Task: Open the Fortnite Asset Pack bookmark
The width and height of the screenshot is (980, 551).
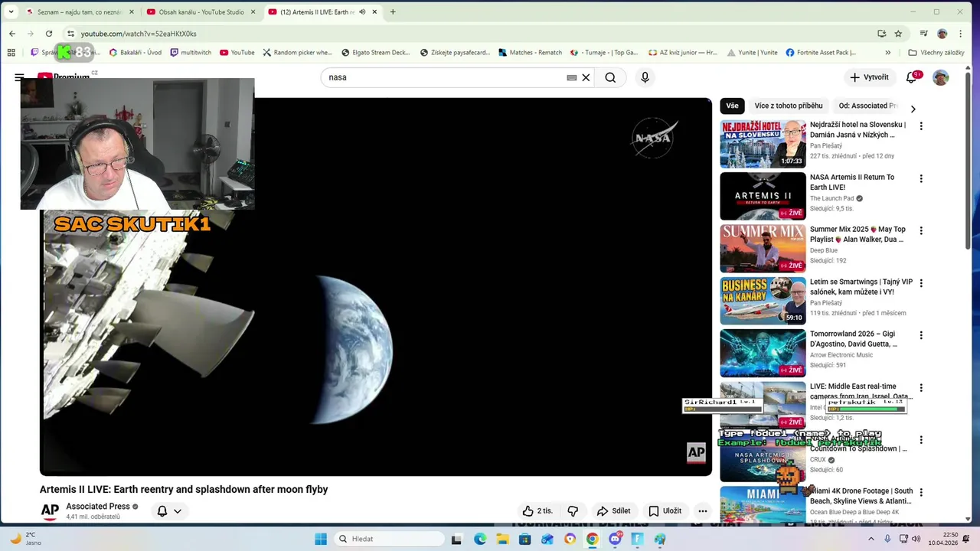Action: tap(821, 53)
